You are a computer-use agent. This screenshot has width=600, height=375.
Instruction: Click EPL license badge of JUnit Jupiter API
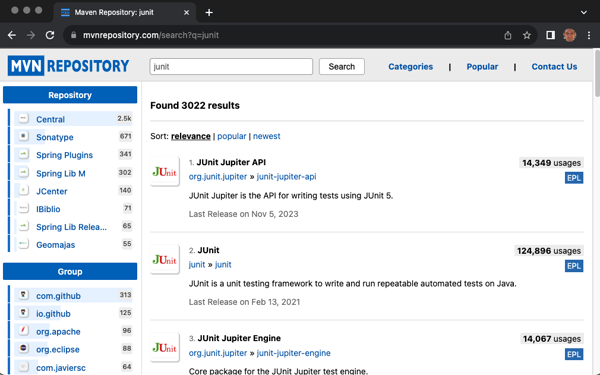click(574, 178)
